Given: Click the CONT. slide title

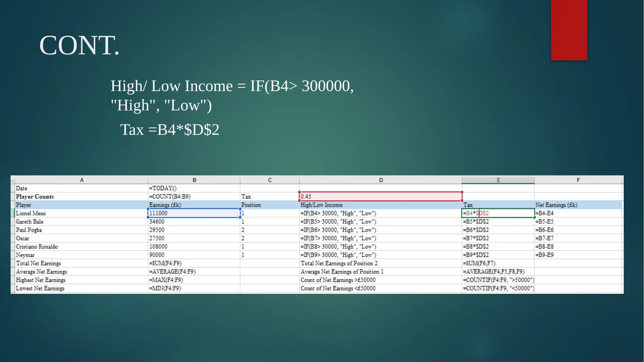Looking at the screenshot, I should (x=79, y=45).
